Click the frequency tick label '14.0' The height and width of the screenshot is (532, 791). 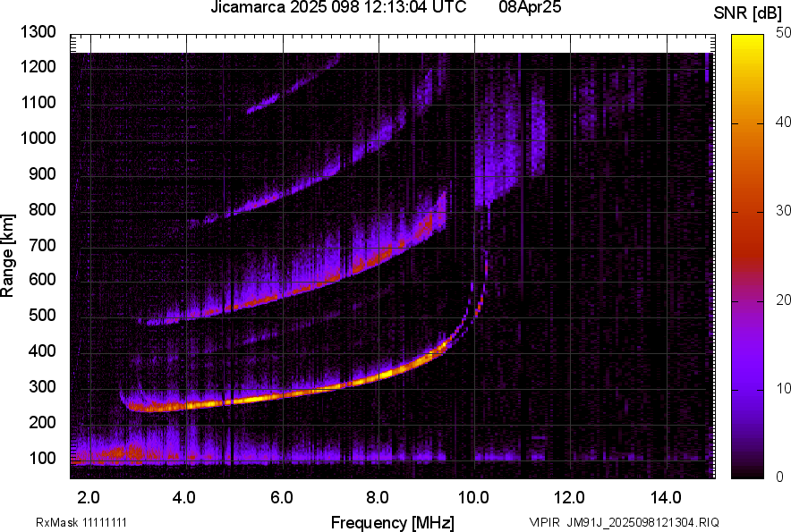(x=666, y=498)
